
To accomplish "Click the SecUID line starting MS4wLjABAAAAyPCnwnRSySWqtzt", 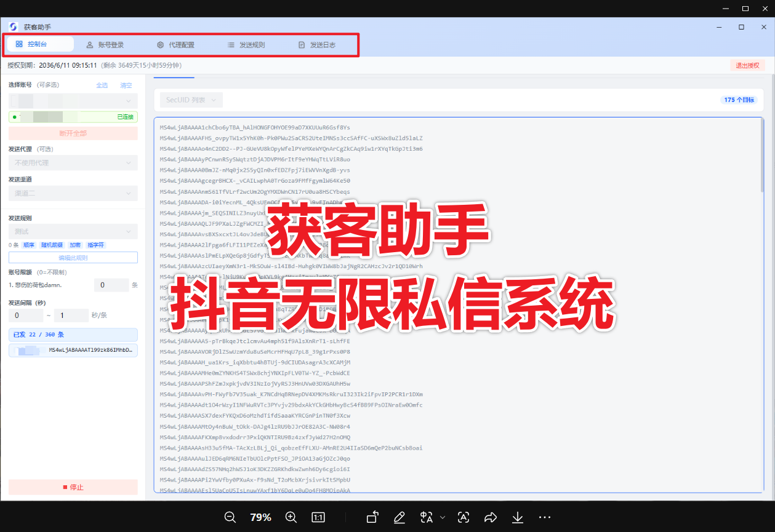I will pos(255,159).
